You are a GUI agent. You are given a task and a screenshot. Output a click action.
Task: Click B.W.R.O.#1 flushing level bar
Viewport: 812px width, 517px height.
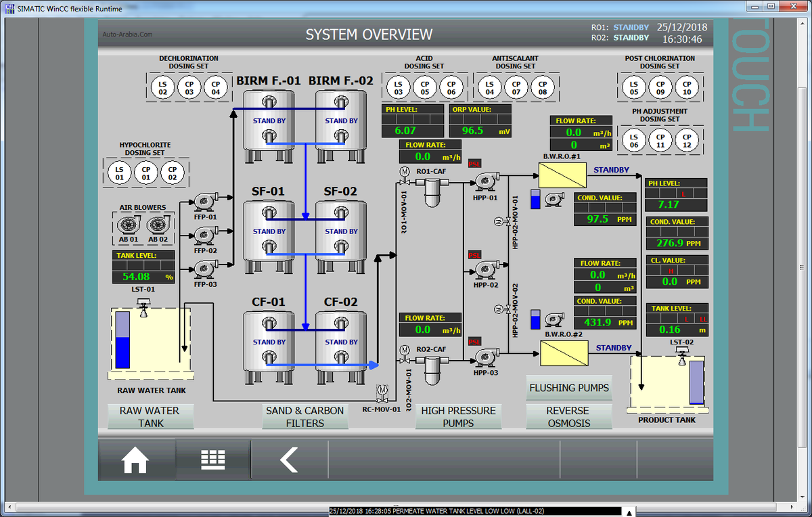(536, 199)
